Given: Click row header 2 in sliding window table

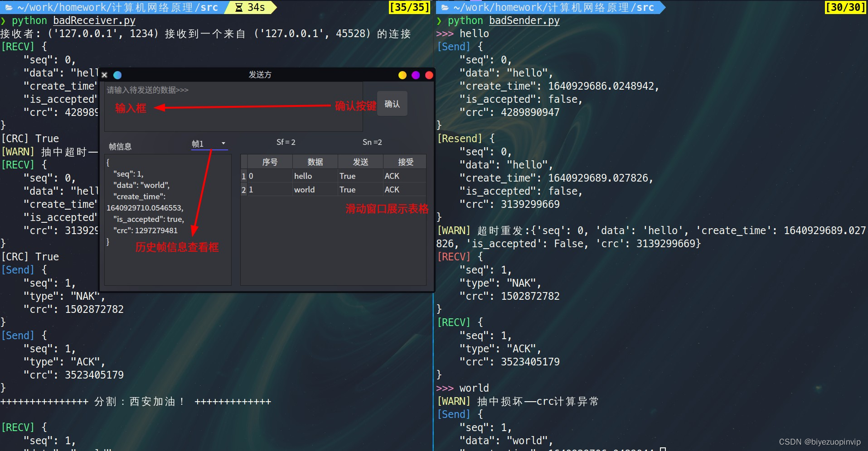Looking at the screenshot, I should coord(244,190).
